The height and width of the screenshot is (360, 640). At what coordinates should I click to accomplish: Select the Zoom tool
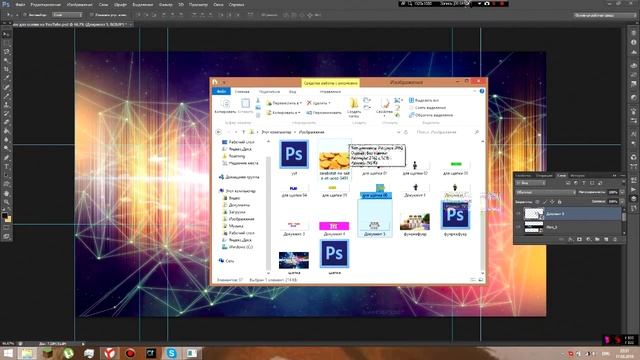click(7, 202)
